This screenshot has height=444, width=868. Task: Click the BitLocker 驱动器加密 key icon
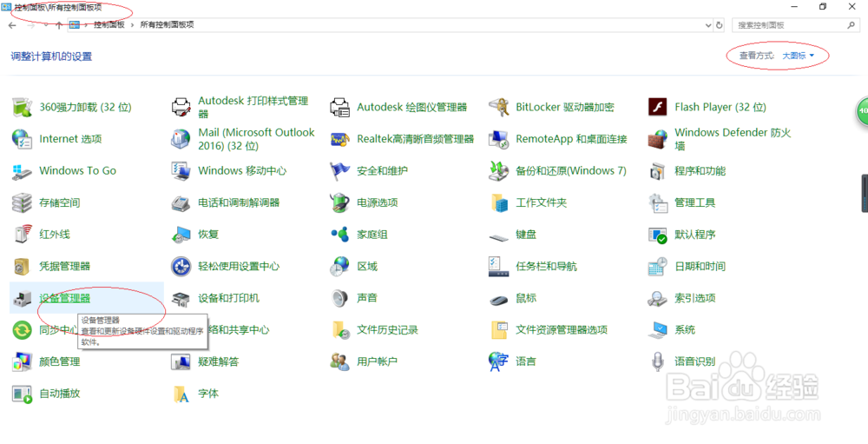coord(498,107)
